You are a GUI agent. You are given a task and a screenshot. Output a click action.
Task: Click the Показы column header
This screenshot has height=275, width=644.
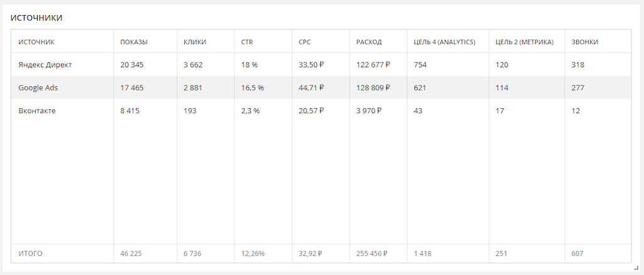(x=134, y=42)
